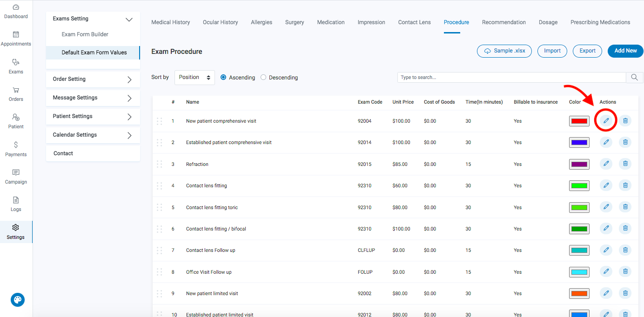Viewport: 644px width, 317px height.
Task: Edit the Contact lens fitting toric row
Action: coord(606,207)
